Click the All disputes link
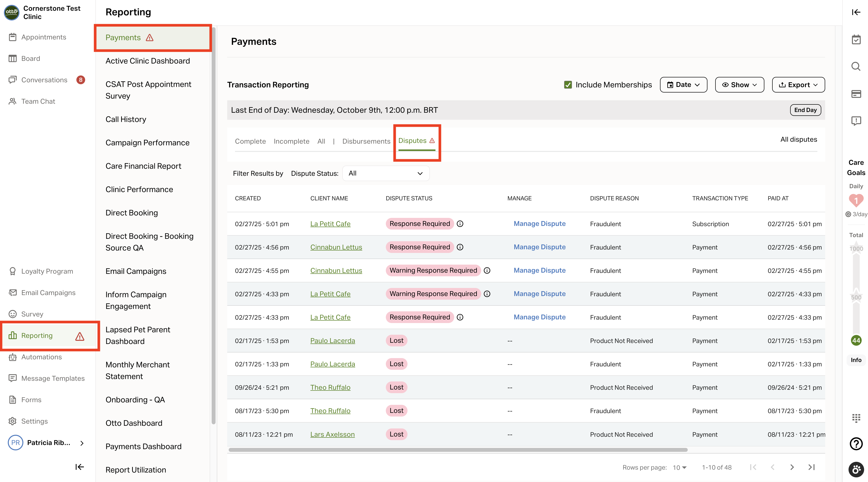The height and width of the screenshot is (482, 868). pos(799,139)
